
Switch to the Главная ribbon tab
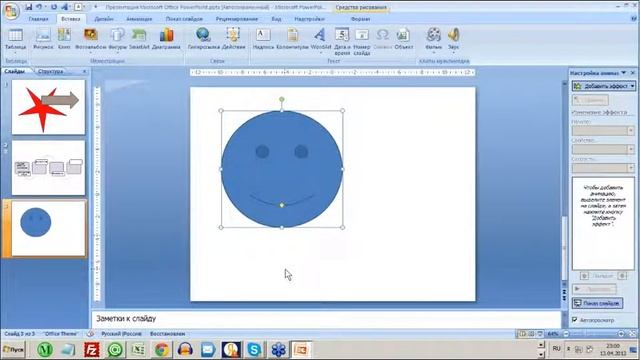click(x=38, y=19)
